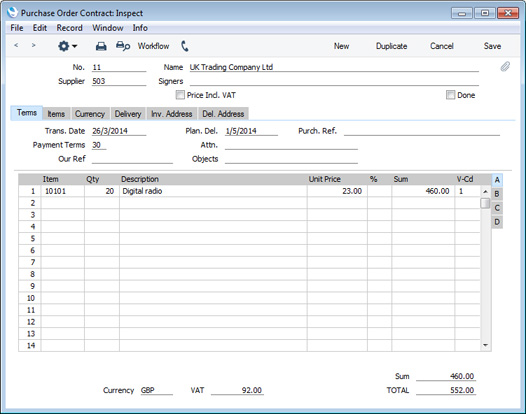Image resolution: width=526 pixels, height=414 pixels.
Task: Click flip B on the matrix
Action: [497, 194]
